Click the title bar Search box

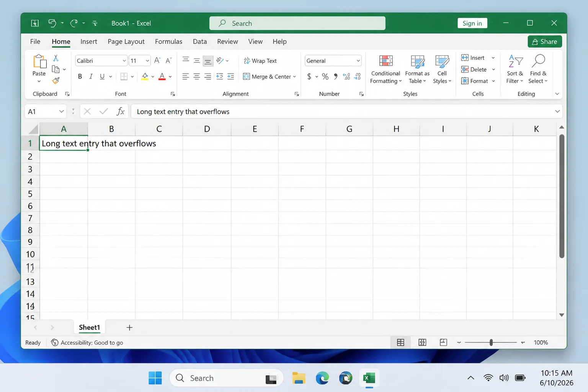[x=297, y=23]
